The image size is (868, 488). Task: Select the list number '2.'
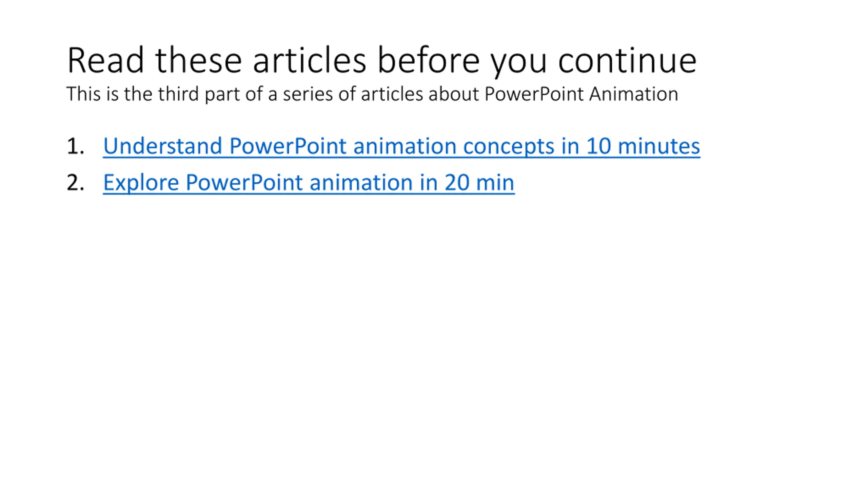pos(75,183)
